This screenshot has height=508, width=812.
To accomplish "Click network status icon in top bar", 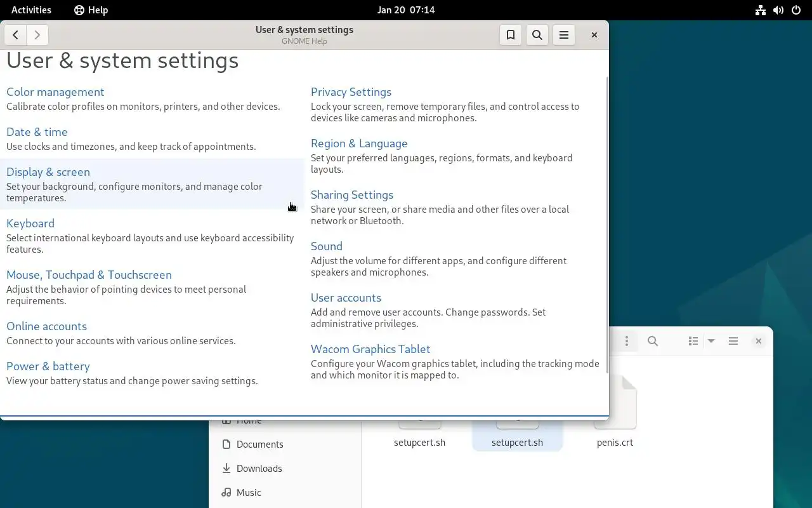I will click(761, 10).
